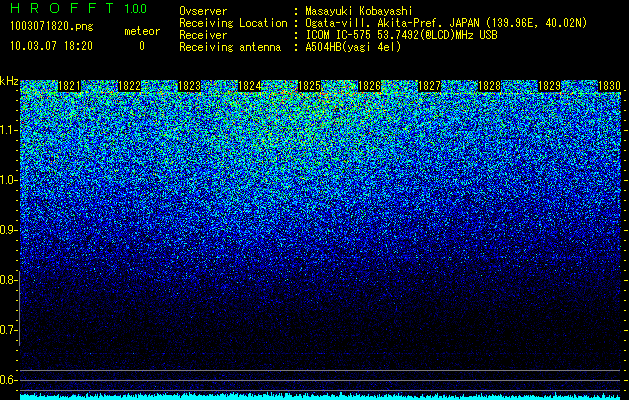
Task: Click the 1826 time marker
Action: coord(369,86)
